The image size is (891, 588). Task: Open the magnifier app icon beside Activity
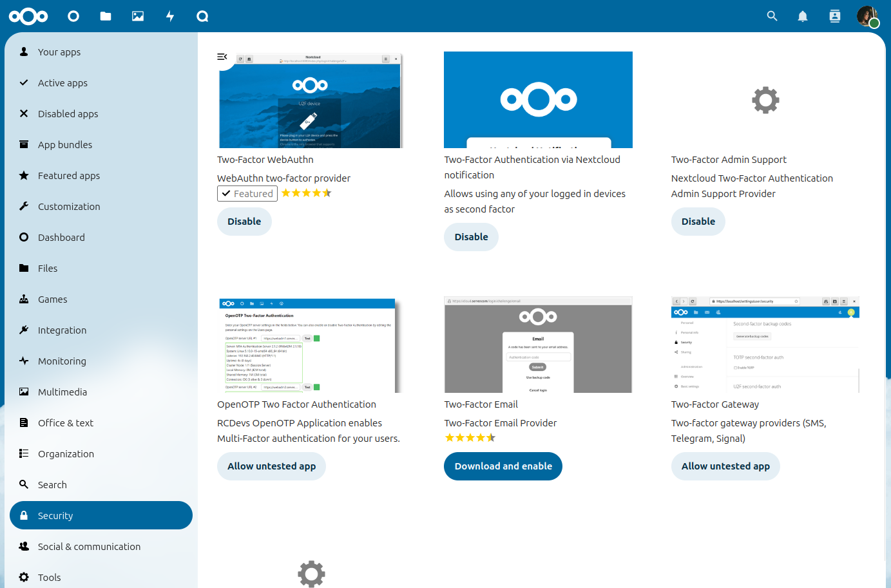click(202, 16)
